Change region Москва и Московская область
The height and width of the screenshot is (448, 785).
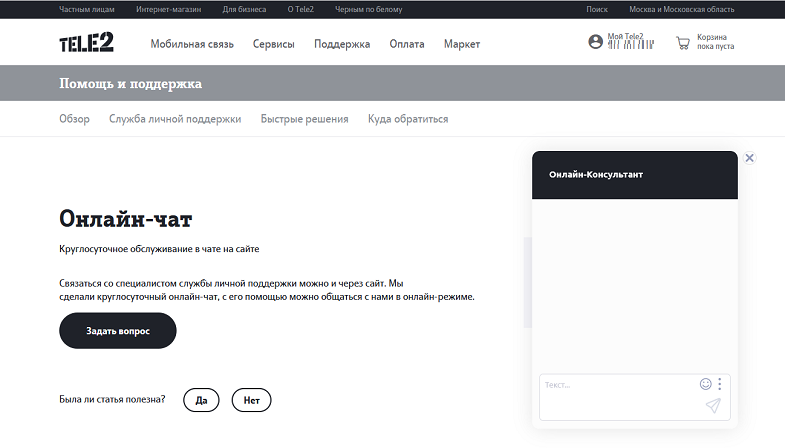[x=681, y=9]
